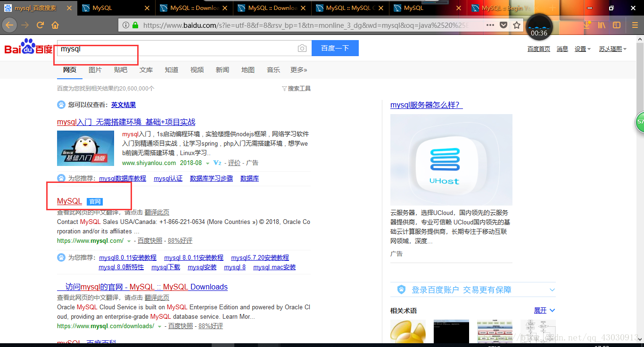This screenshot has height=347, width=644.
Task: Open the 更多» menu
Action: pos(298,70)
